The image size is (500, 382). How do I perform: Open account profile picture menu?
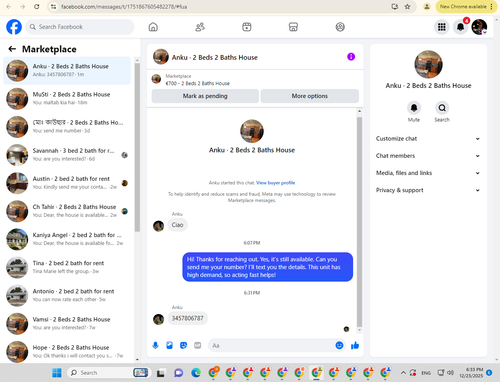point(479,27)
